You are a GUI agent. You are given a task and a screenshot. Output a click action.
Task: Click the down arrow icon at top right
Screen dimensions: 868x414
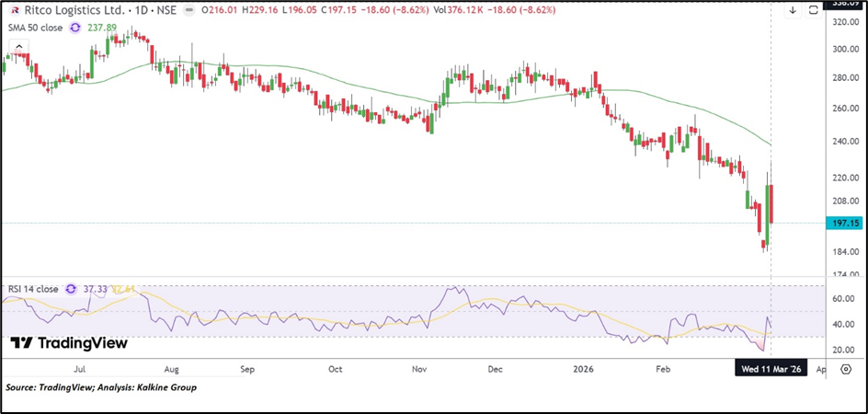pyautogui.click(x=793, y=10)
